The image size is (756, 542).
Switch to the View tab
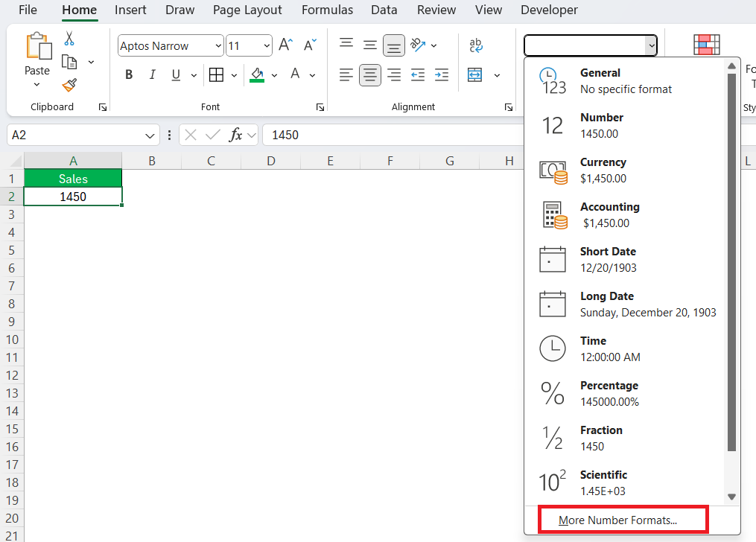pos(489,10)
